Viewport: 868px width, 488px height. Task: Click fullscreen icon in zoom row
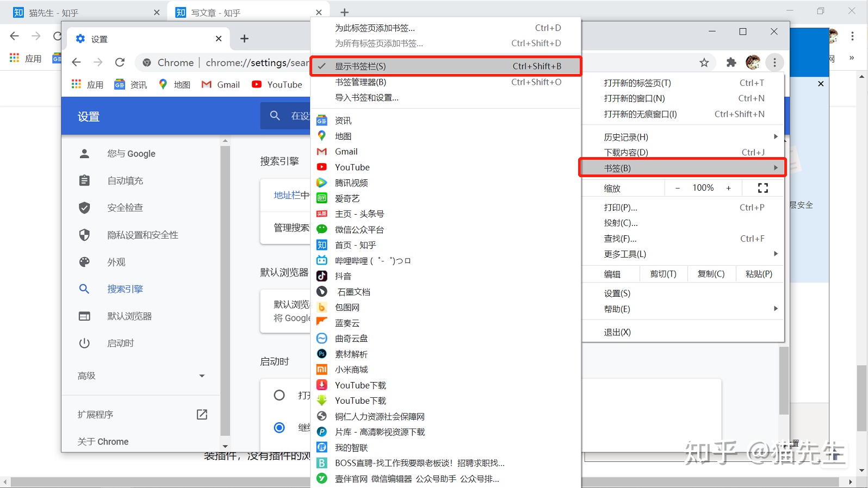(762, 188)
